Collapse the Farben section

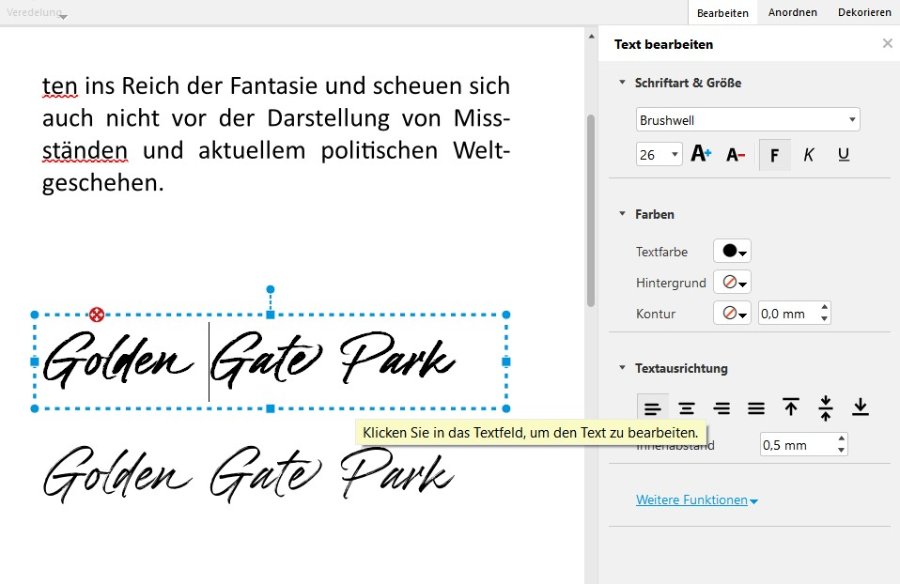point(622,214)
